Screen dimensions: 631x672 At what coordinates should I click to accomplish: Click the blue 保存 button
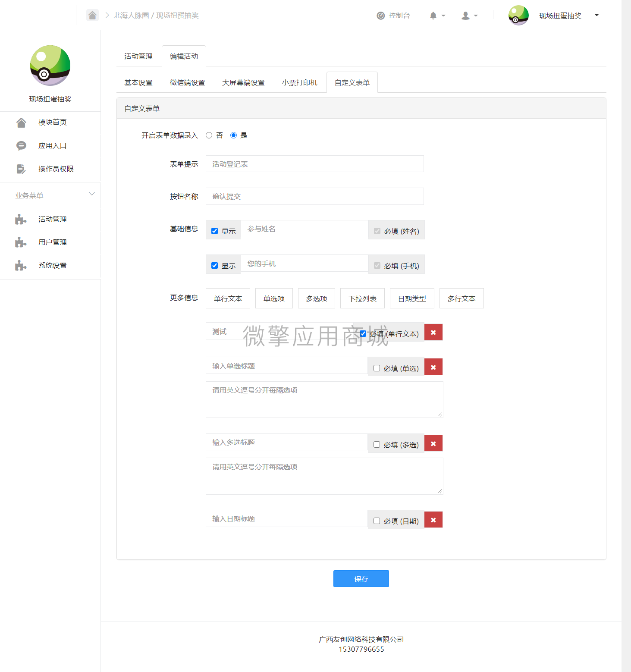[x=361, y=579]
